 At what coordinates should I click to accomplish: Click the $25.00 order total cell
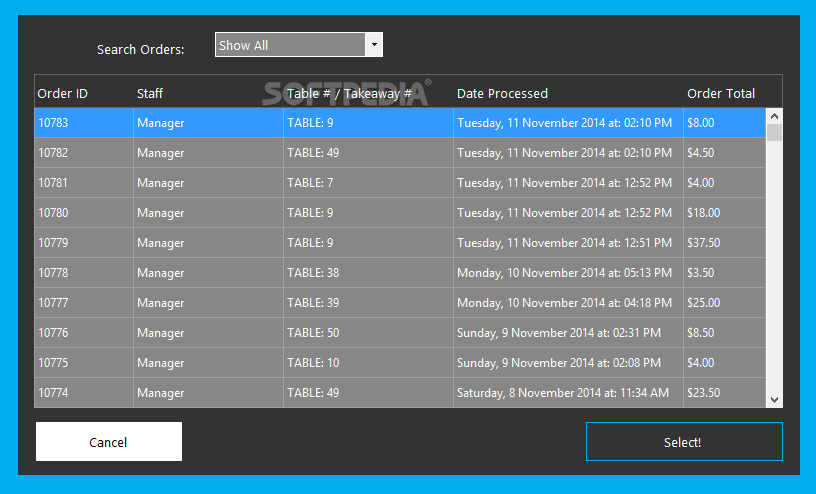724,302
